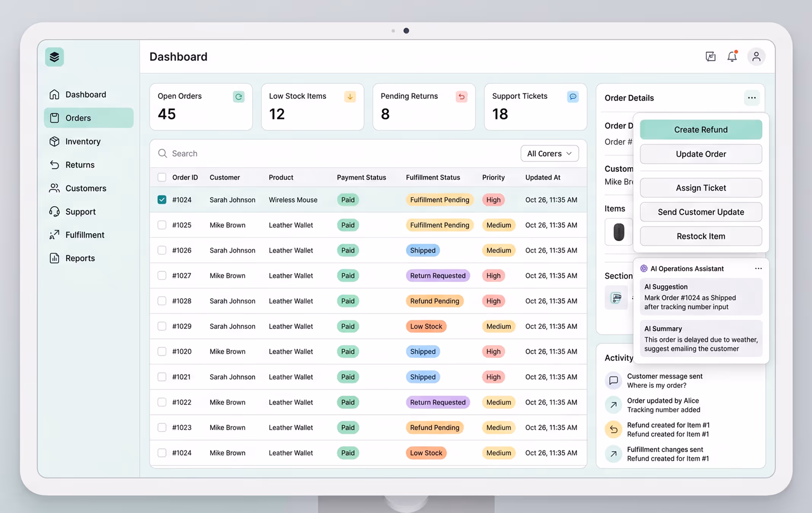812x513 pixels.
Task: Check the order #1027 checkbox
Action: click(x=162, y=276)
